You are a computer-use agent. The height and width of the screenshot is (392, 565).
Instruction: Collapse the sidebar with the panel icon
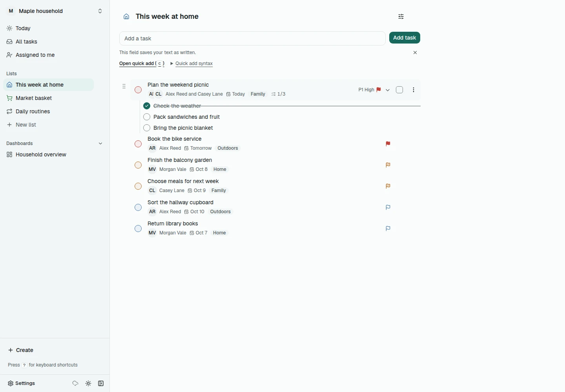click(101, 383)
